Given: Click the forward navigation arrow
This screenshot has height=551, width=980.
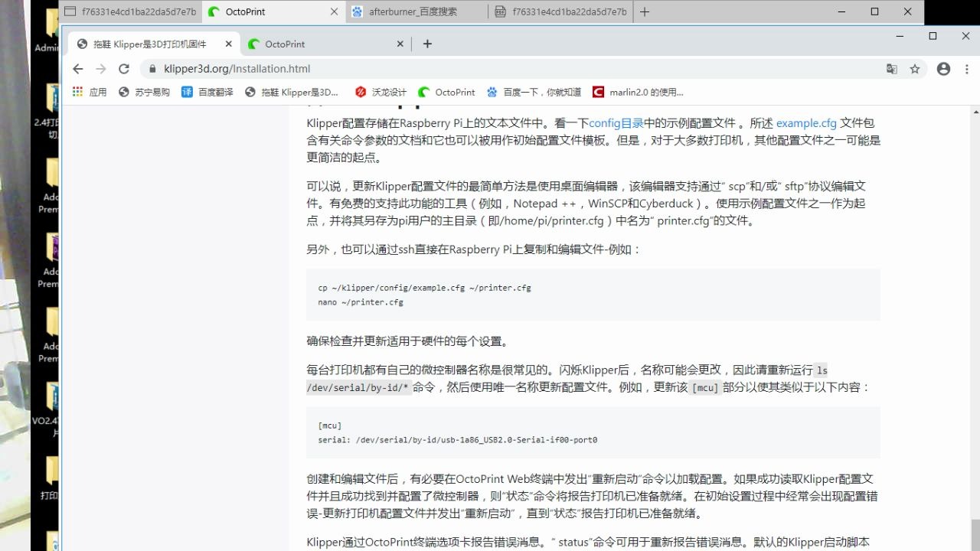Looking at the screenshot, I should point(100,69).
